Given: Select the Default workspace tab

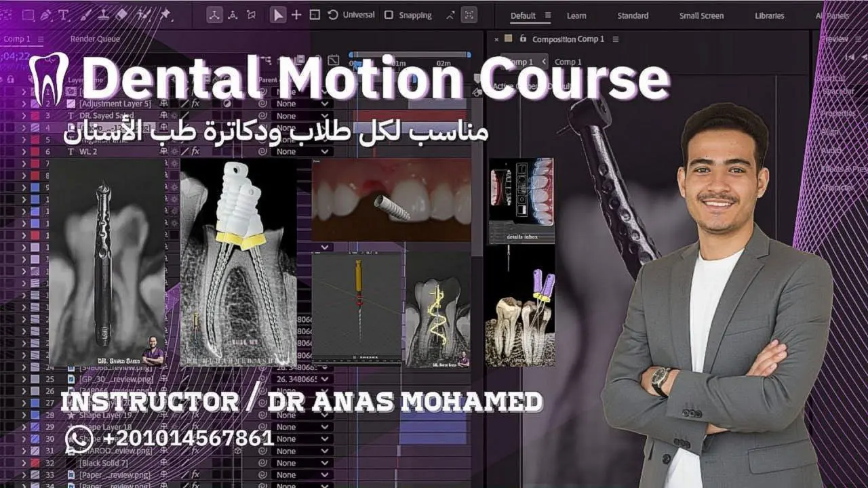Looking at the screenshot, I should [x=523, y=16].
